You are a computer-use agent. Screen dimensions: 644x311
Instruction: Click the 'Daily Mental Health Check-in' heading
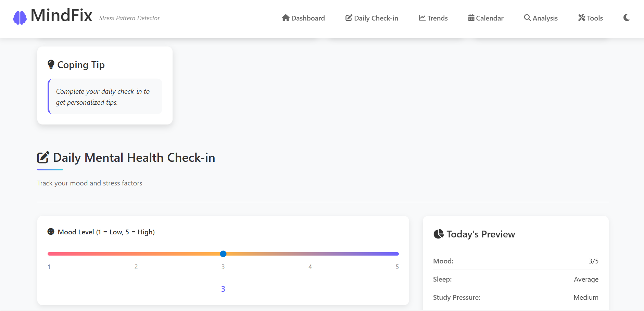(134, 158)
